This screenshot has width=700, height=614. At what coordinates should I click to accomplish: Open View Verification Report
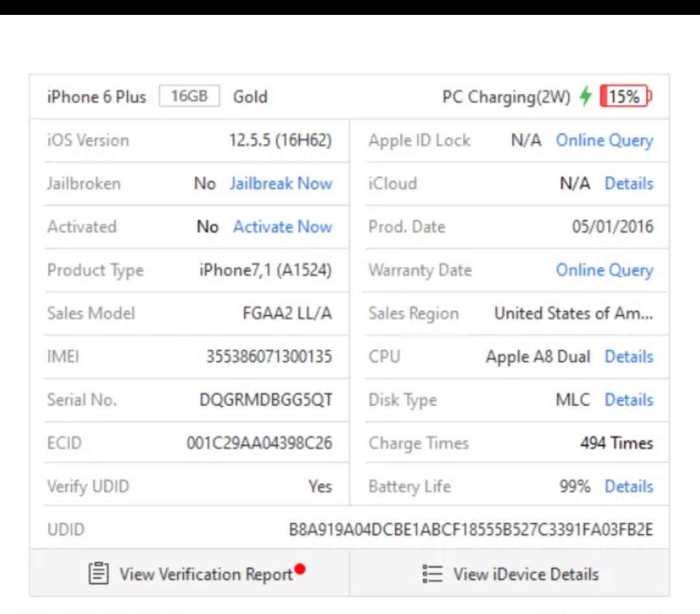click(x=190, y=573)
